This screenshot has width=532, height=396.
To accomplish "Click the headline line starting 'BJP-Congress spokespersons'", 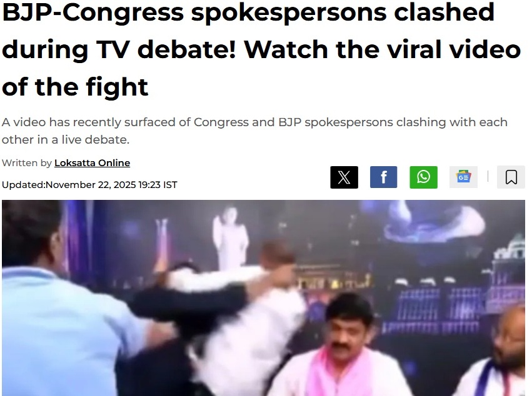I will click(x=248, y=12).
